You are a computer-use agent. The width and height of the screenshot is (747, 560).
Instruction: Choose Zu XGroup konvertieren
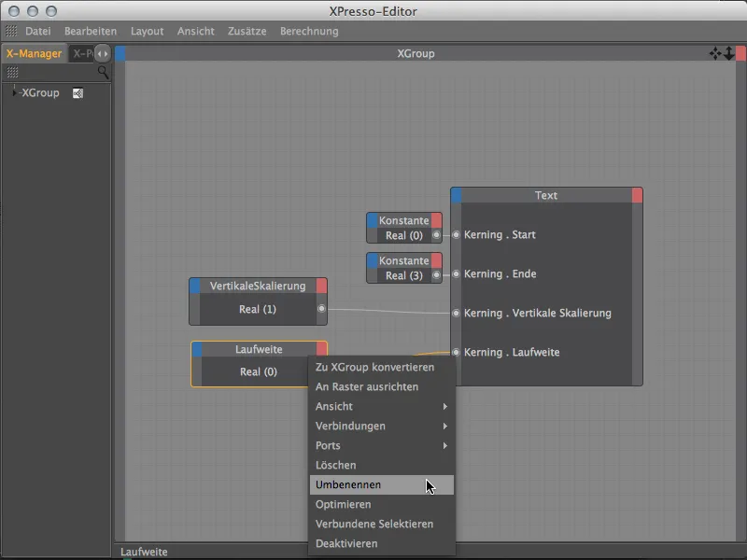point(382,367)
